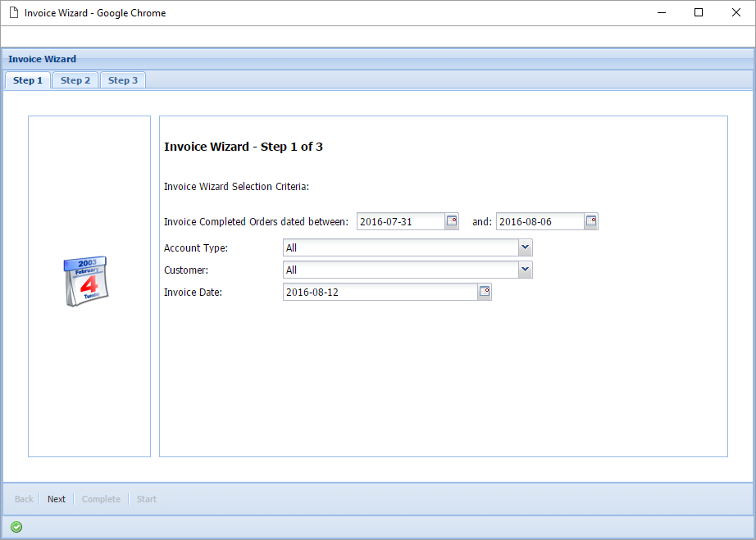Image resolution: width=756 pixels, height=540 pixels.
Task: Click the Next button
Action: tap(56, 498)
